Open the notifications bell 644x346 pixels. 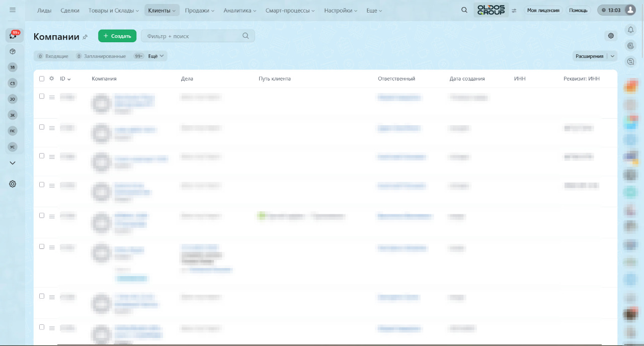tap(630, 30)
